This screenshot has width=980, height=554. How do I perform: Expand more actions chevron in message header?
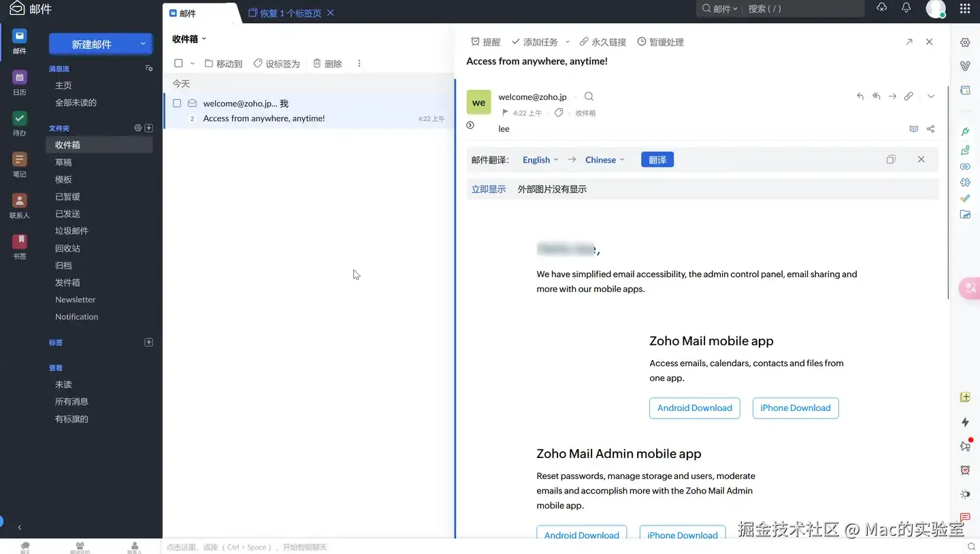931,97
